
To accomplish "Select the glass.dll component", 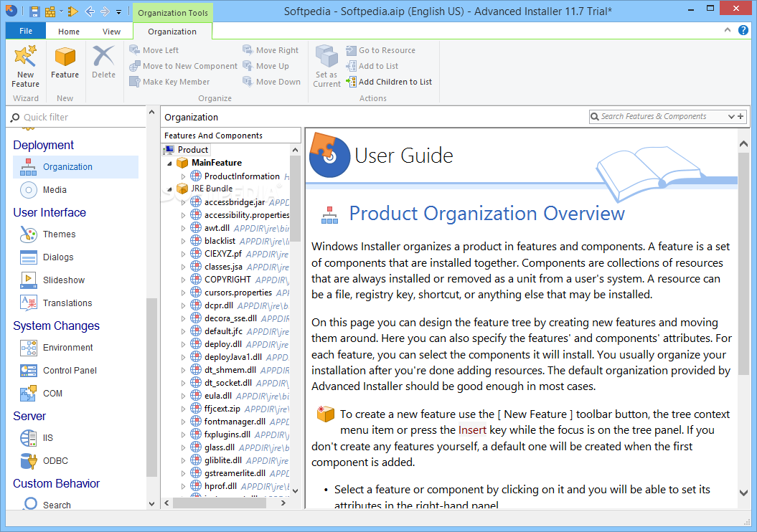I will click(219, 447).
